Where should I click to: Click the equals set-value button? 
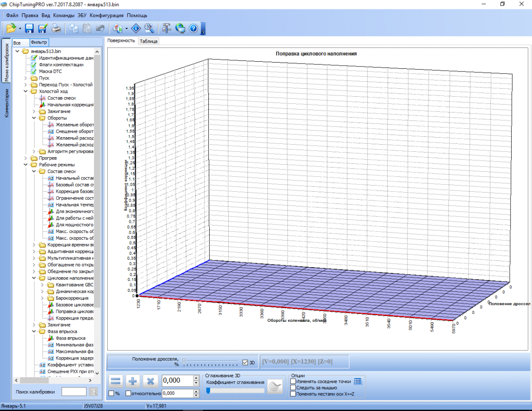coord(116,381)
